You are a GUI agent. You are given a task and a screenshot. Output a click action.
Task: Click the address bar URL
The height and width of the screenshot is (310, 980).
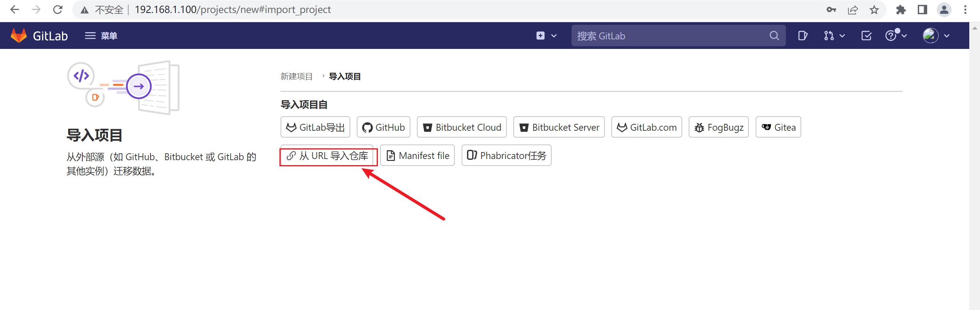(233, 10)
